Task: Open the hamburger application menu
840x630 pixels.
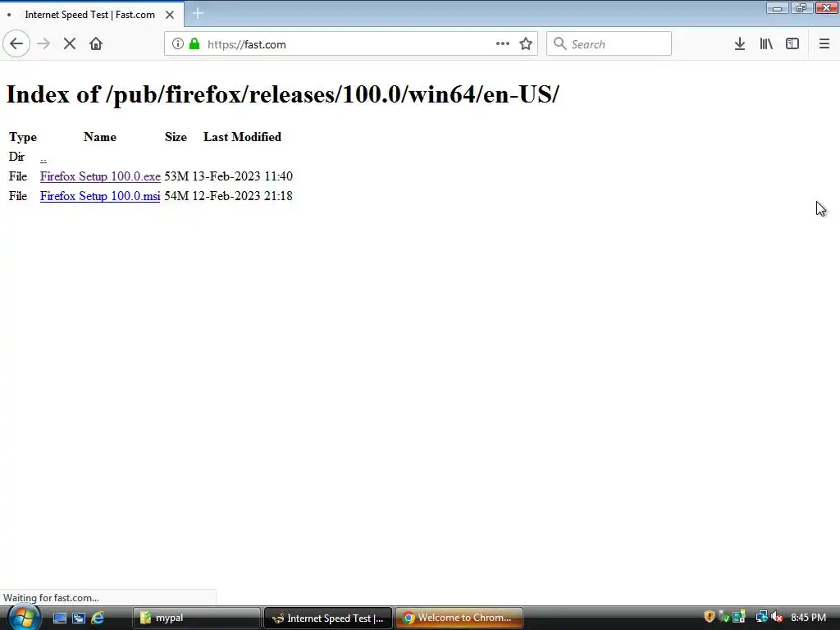Action: (824, 44)
